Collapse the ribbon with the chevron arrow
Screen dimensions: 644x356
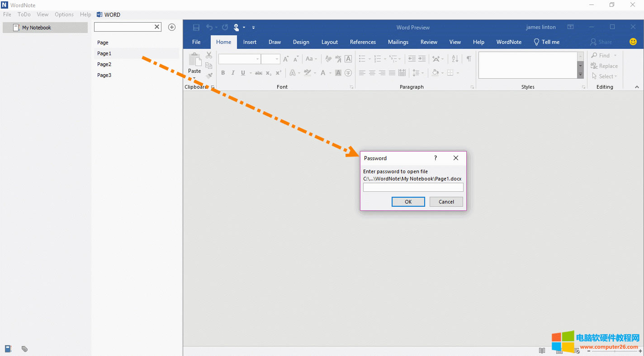click(637, 87)
